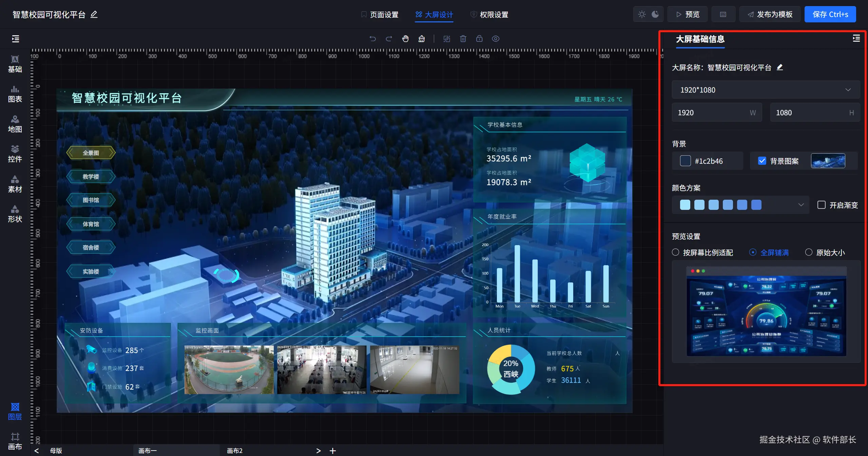The width and height of the screenshot is (868, 456).
Task: Click 发布为模板 button
Action: [770, 14]
